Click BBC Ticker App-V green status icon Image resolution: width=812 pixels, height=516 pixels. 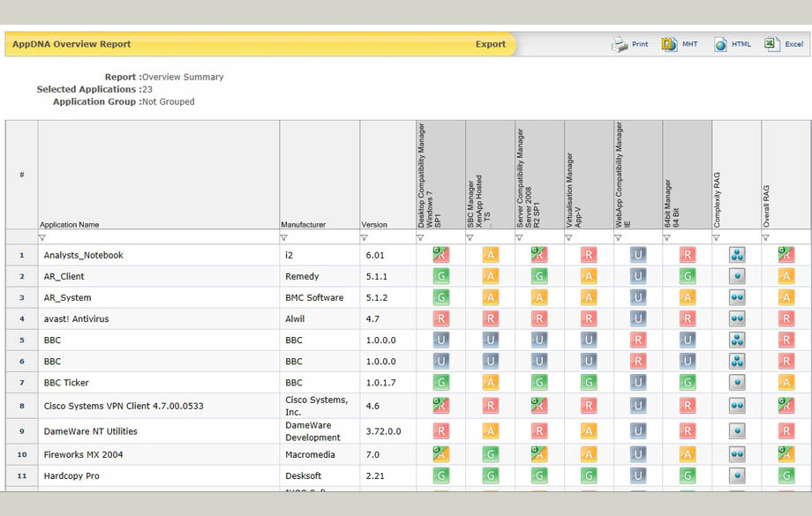tap(589, 382)
